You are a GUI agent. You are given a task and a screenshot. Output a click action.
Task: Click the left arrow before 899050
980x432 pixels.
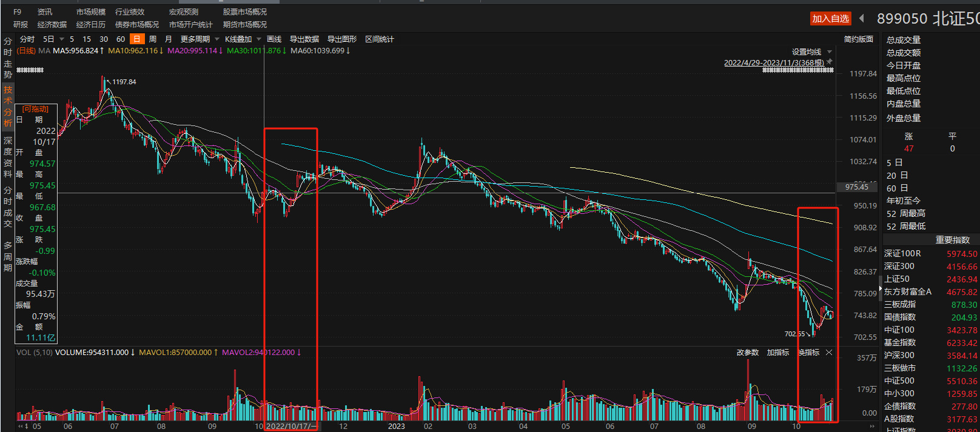coord(862,18)
